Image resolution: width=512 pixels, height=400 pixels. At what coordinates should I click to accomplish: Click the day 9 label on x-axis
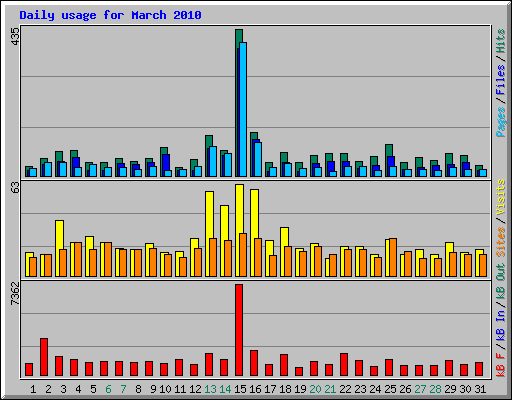(153, 389)
